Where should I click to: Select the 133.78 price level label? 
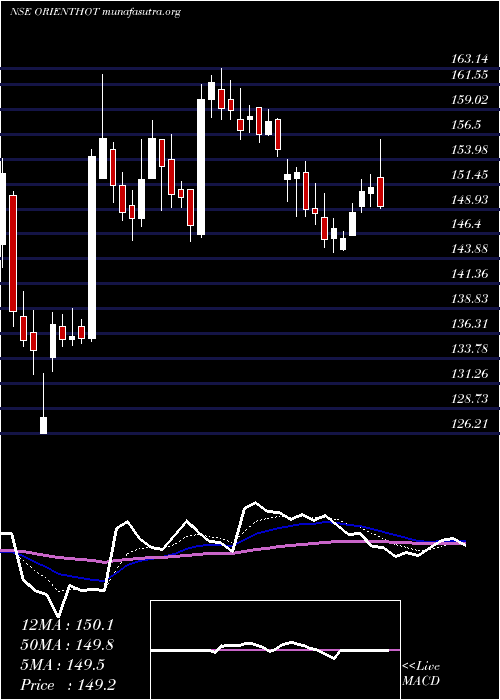(x=469, y=349)
